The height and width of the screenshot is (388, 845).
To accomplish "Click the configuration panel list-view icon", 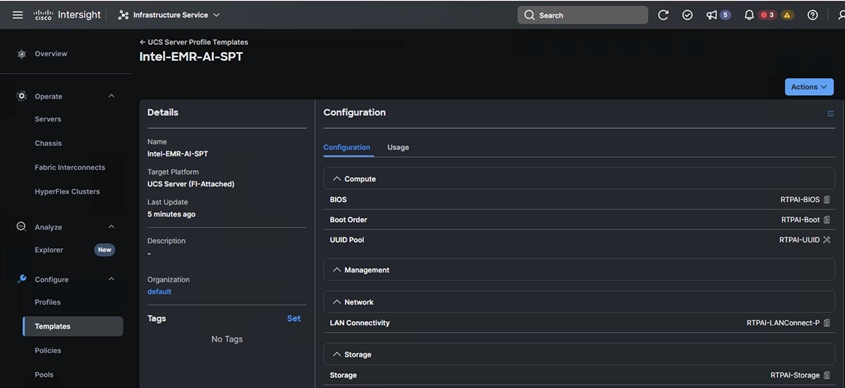I will [830, 113].
